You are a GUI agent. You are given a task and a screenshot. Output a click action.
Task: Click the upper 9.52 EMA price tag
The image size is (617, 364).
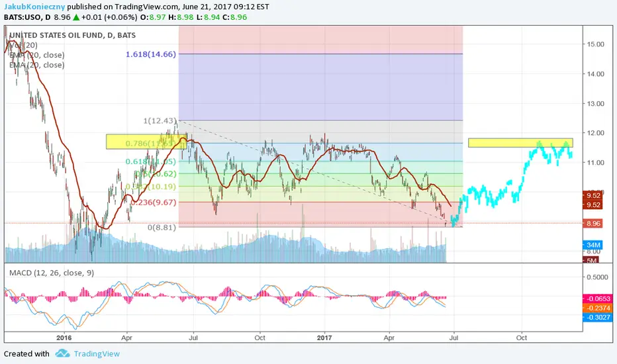click(593, 195)
